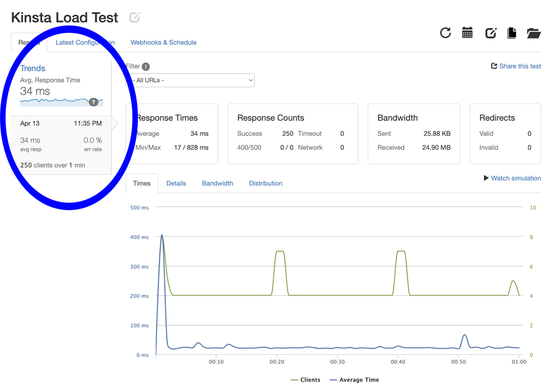
Task: Click the Avg. Response Time label
Action: tap(50, 80)
